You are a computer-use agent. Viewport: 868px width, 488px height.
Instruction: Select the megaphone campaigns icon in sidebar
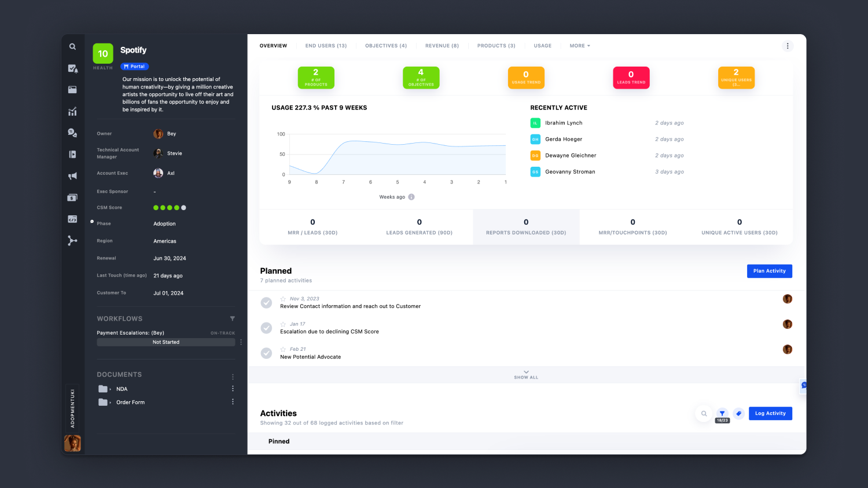[72, 175]
